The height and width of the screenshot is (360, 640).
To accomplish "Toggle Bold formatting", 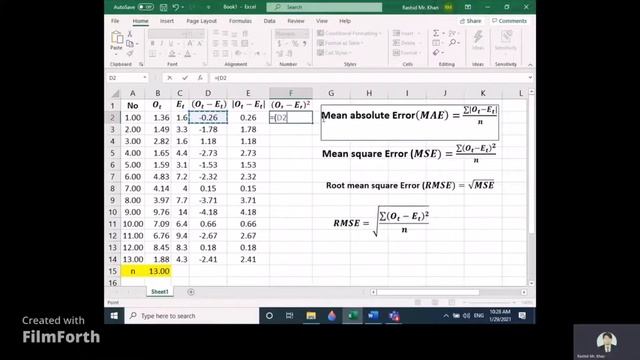I will tap(152, 43).
